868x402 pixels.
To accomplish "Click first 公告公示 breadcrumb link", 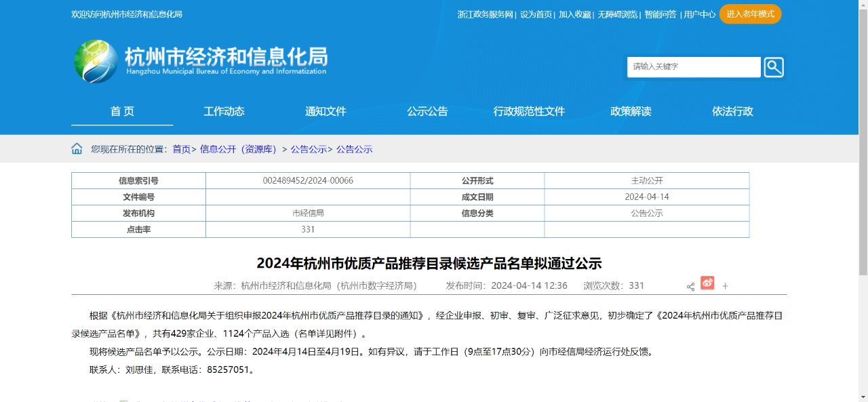I will (x=309, y=149).
